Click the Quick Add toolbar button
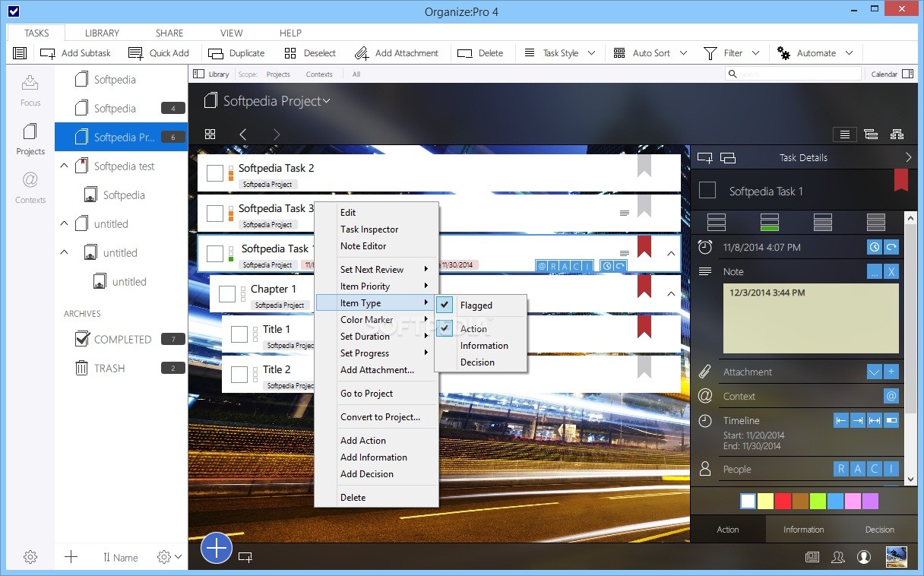The width and height of the screenshot is (924, 576). tap(159, 53)
